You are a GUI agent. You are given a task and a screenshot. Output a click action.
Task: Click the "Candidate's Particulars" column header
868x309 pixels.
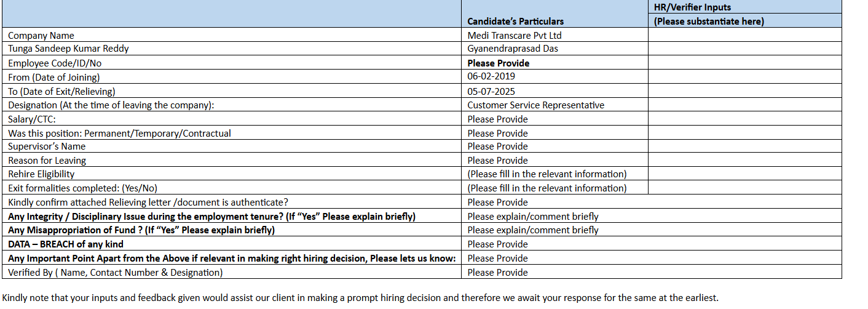[515, 21]
